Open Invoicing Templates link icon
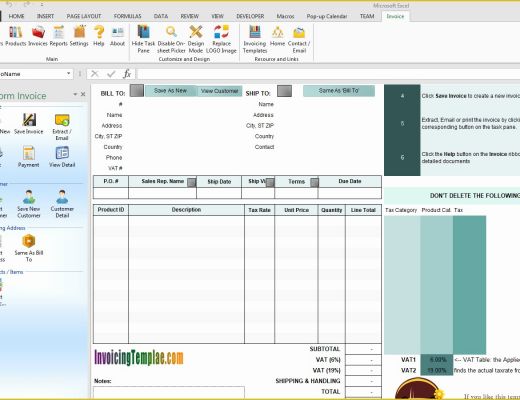This screenshot has height=400, width=520. 255,39
